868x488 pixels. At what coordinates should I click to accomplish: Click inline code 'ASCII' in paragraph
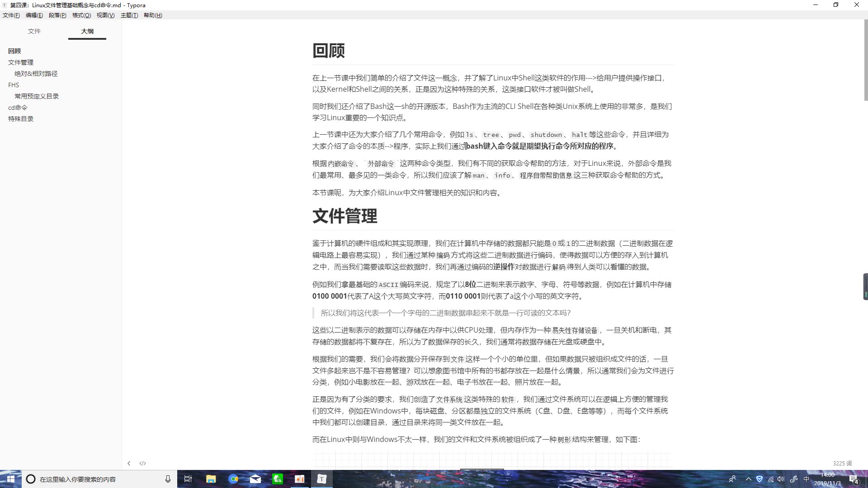point(388,285)
